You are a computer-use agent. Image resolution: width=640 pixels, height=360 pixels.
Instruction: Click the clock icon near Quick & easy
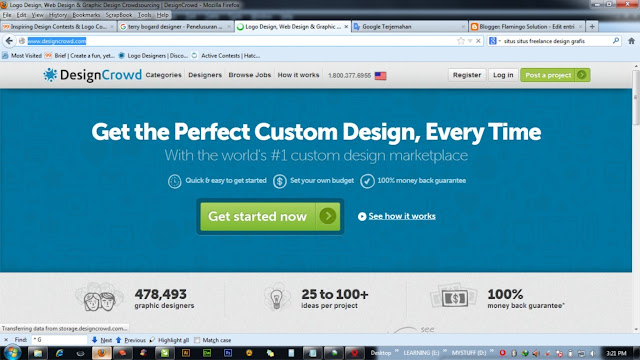pyautogui.click(x=174, y=181)
